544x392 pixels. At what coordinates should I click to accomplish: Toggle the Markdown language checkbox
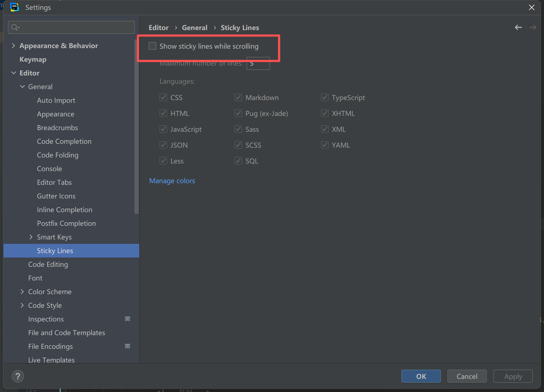(238, 97)
